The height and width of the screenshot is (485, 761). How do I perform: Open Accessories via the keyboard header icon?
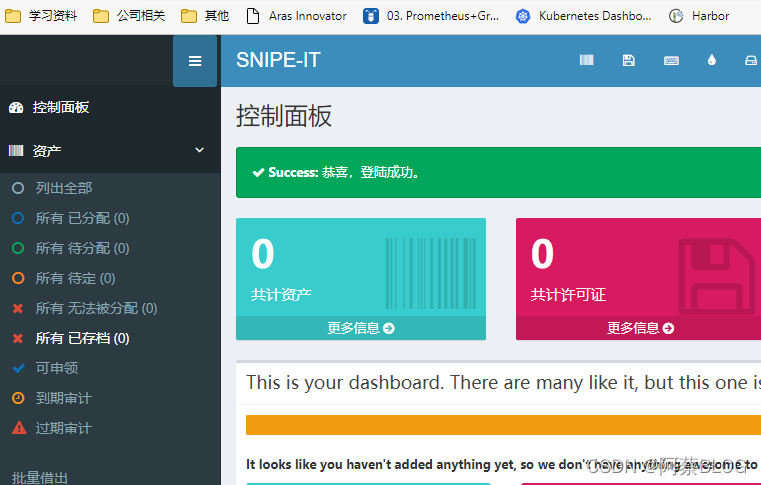[671, 61]
